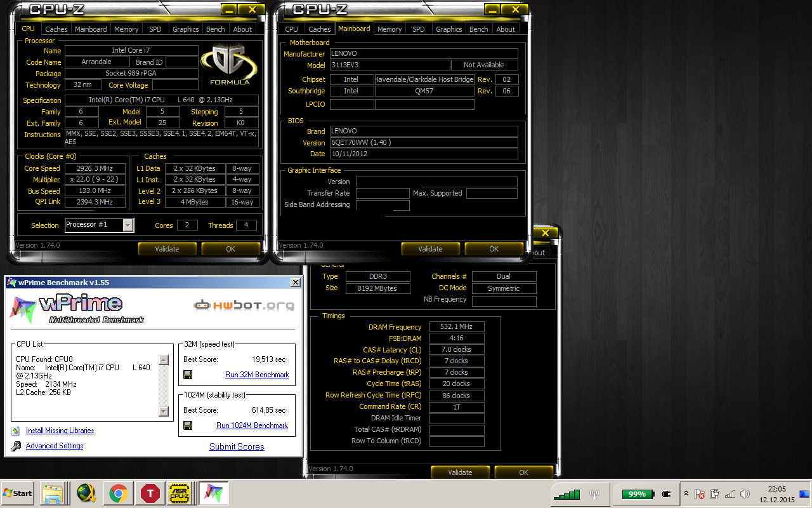Click the Core Speed 2926.3 MHz value
This screenshot has height=508, width=812.
click(x=95, y=168)
